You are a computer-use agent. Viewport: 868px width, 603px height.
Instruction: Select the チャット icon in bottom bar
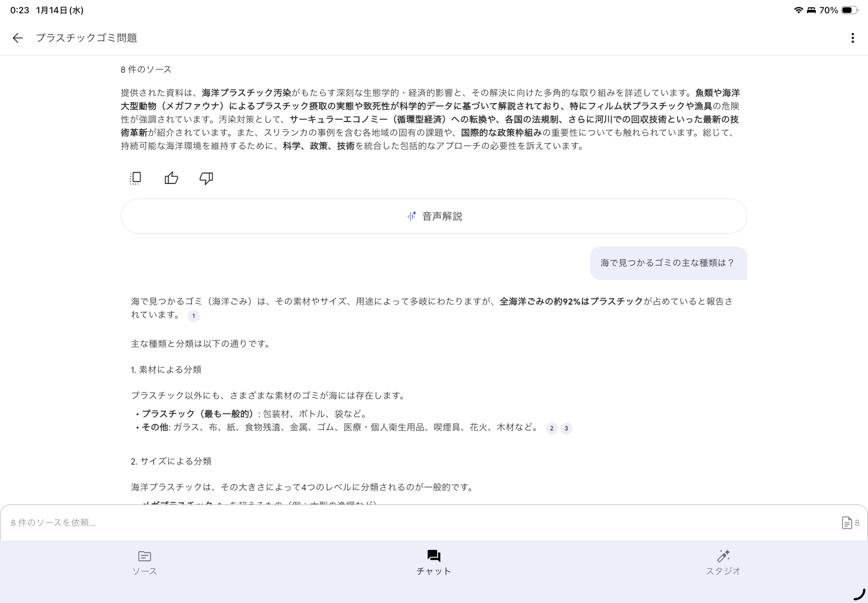pyautogui.click(x=433, y=556)
